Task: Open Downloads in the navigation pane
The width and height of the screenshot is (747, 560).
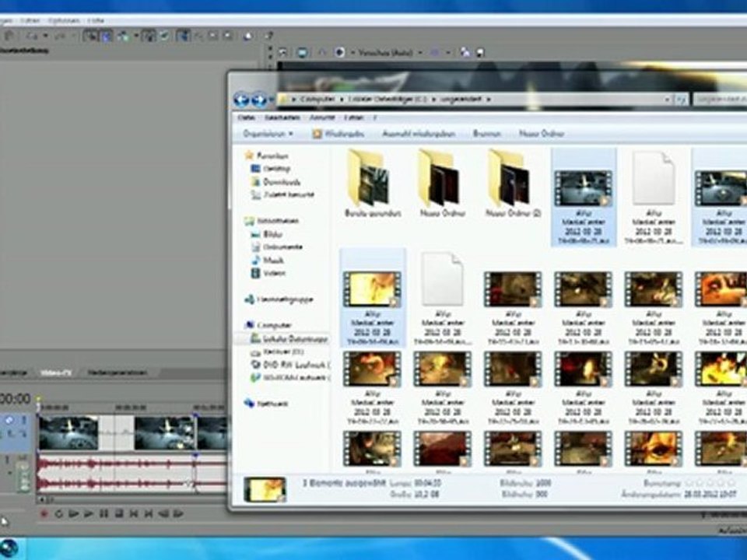Action: [275, 182]
